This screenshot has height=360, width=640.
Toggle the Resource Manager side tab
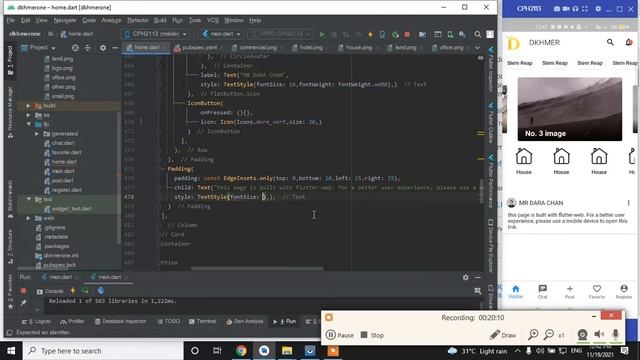tap(10, 112)
